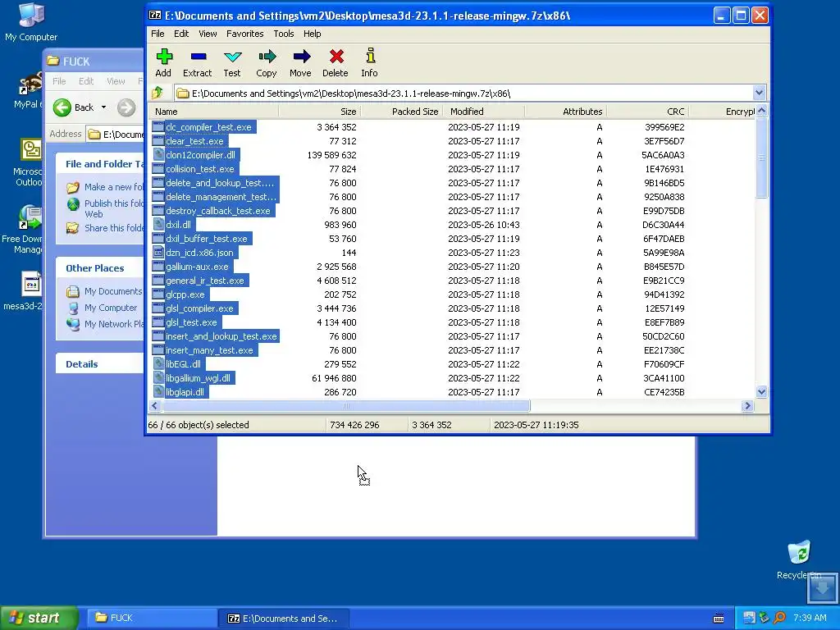Select the insert_many_test.exe file name
840x630 pixels.
pyautogui.click(x=209, y=349)
